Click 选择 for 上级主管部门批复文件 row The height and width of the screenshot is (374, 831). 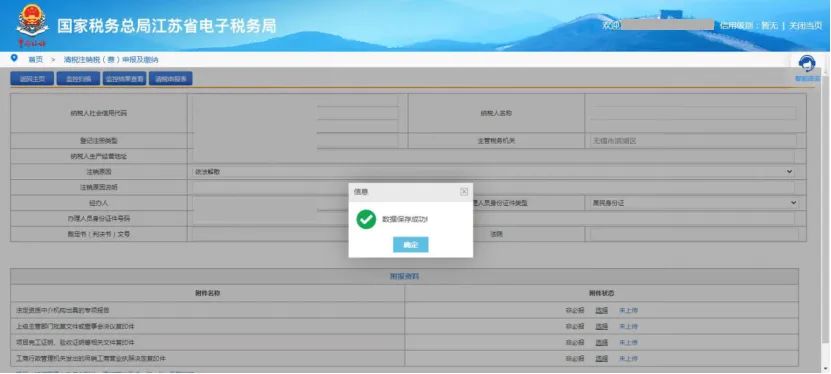601,327
